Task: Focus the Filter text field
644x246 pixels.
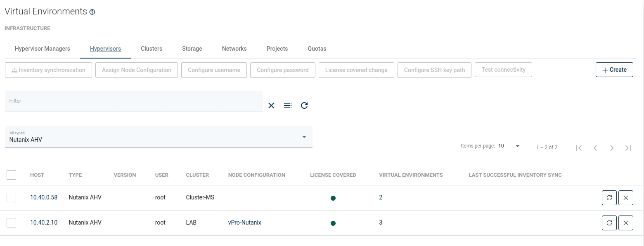Action: tap(134, 101)
